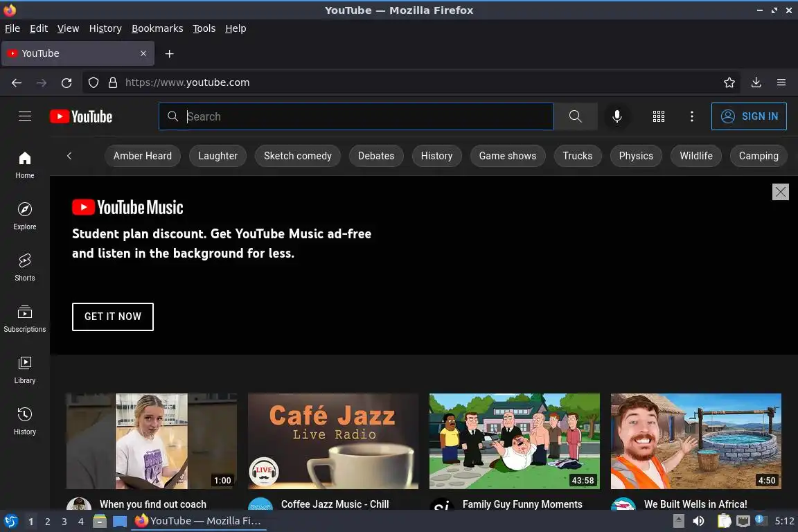798x532 pixels.
Task: Open a new browser tab
Action: [170, 53]
